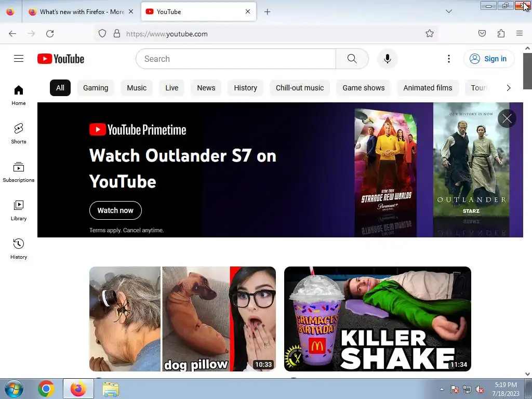Open Library from the sidebar

19,211
